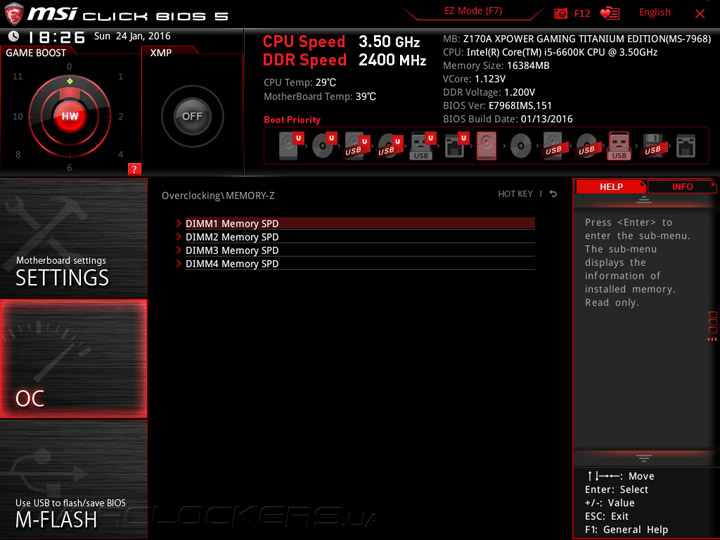Click the CPU Speed 3.50 GHz readout
Screen dimensions: 720x540
point(341,42)
